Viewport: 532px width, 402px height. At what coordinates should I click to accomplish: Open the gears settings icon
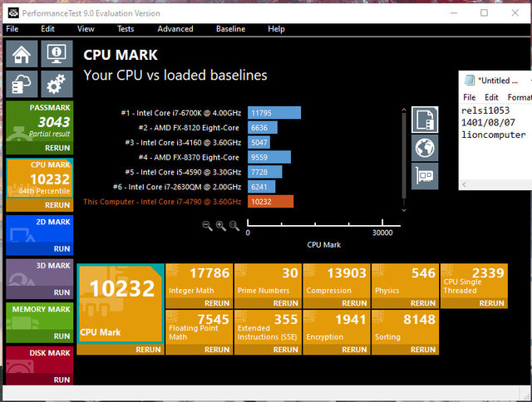57,84
